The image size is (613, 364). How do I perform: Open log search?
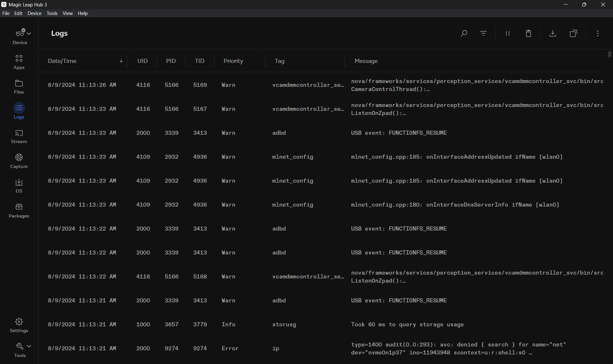tap(464, 33)
